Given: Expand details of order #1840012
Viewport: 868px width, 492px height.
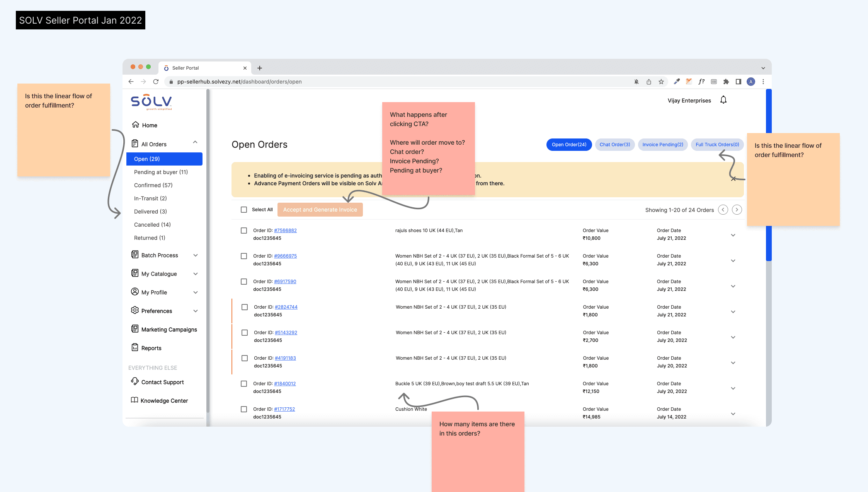Looking at the screenshot, I should (x=733, y=388).
